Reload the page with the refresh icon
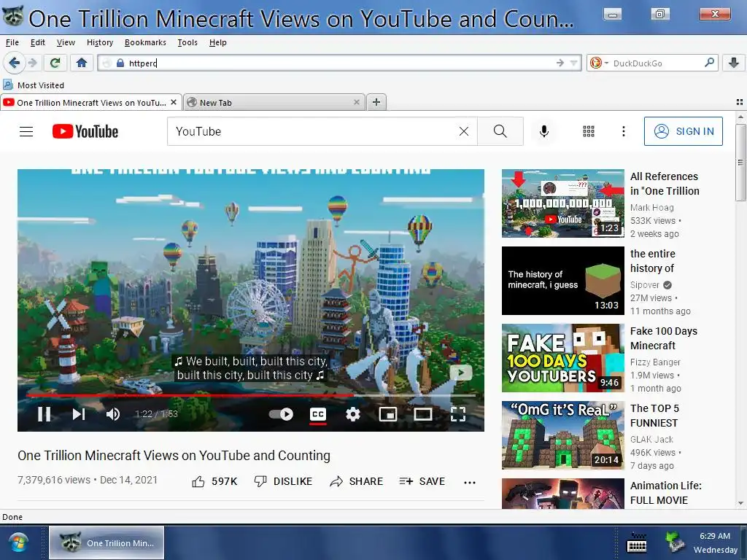Screen dimensions: 747x560 tap(55, 63)
